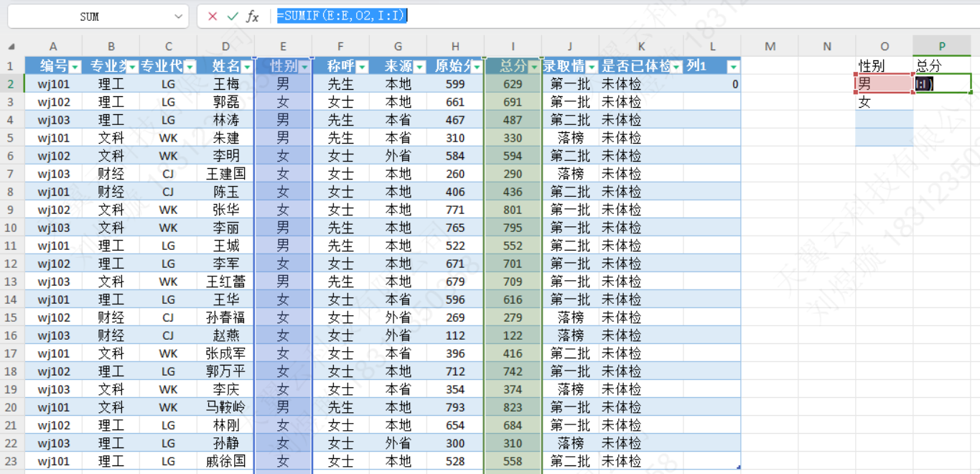
Task: Cancel the formula entry with the X icon
Action: click(x=213, y=16)
